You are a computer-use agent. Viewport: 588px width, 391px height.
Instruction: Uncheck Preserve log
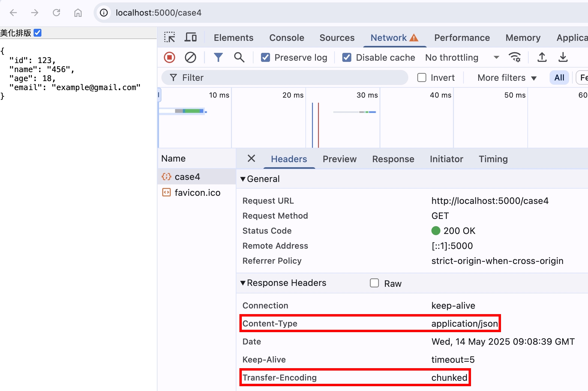coord(265,57)
